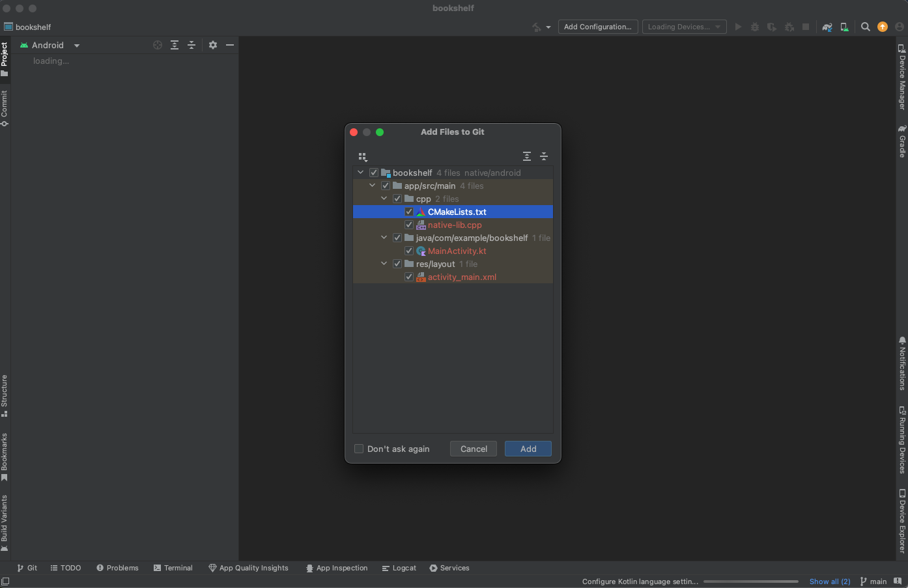Viewport: 908px width, 588px height.
Task: Collapse the cpp folder node
Action: coord(384,199)
